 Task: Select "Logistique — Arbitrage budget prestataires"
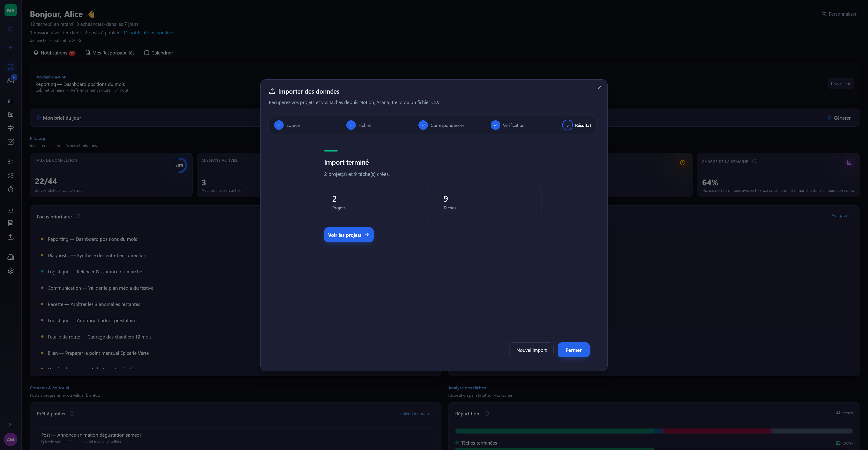(93, 321)
